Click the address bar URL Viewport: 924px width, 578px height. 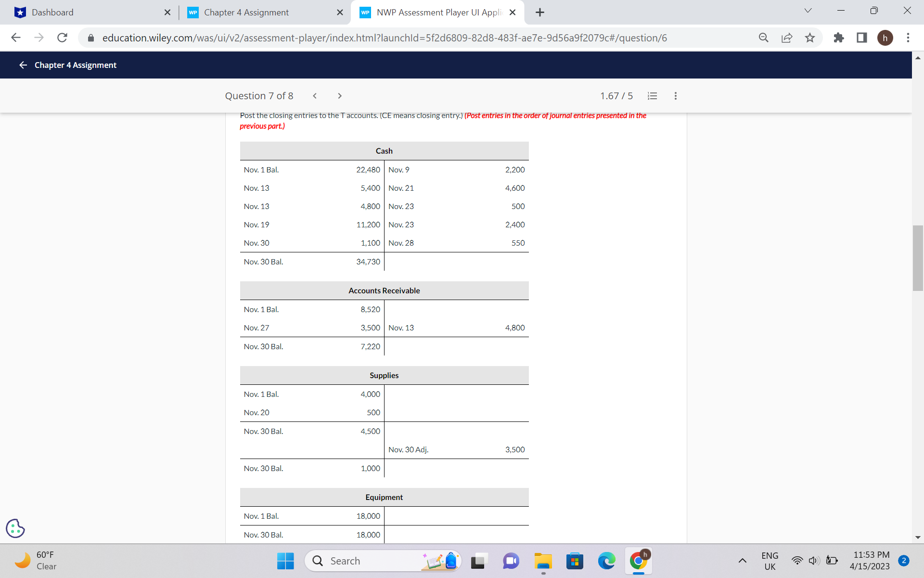[x=385, y=38]
